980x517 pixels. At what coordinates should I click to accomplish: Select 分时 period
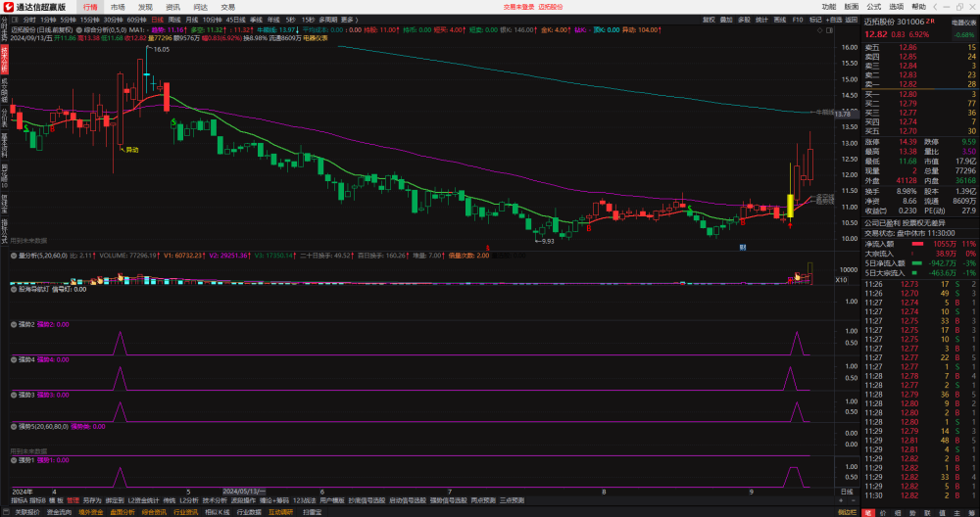[x=29, y=20]
